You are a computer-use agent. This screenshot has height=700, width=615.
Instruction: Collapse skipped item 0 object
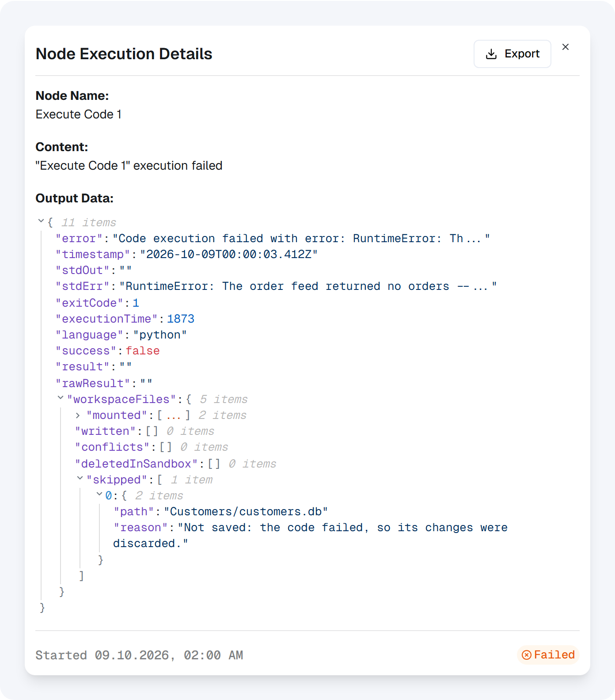99,494
